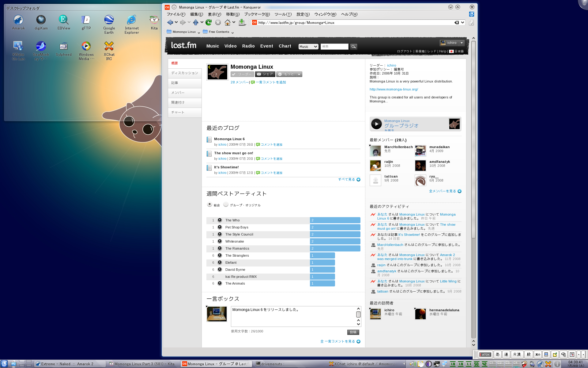
Task: Open the Momonga Linux 6 blog post
Action: [x=229, y=139]
